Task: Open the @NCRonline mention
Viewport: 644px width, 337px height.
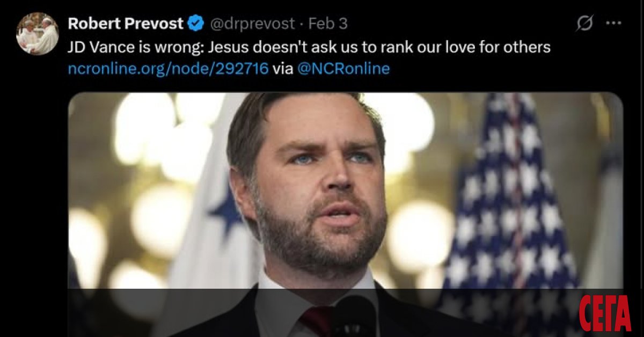Action: 343,69
